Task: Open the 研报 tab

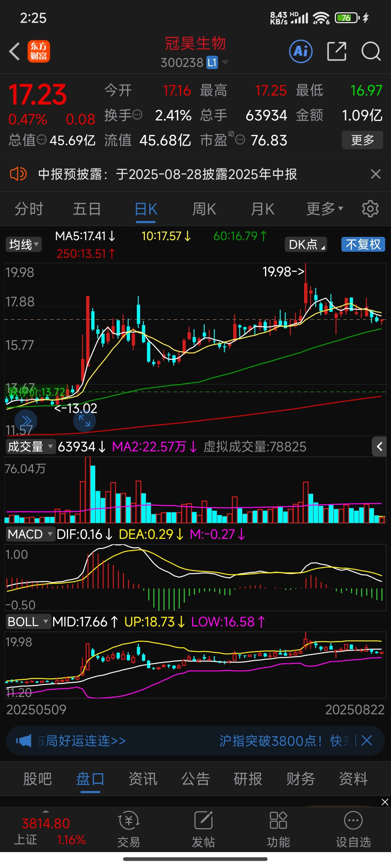Action: click(x=248, y=779)
